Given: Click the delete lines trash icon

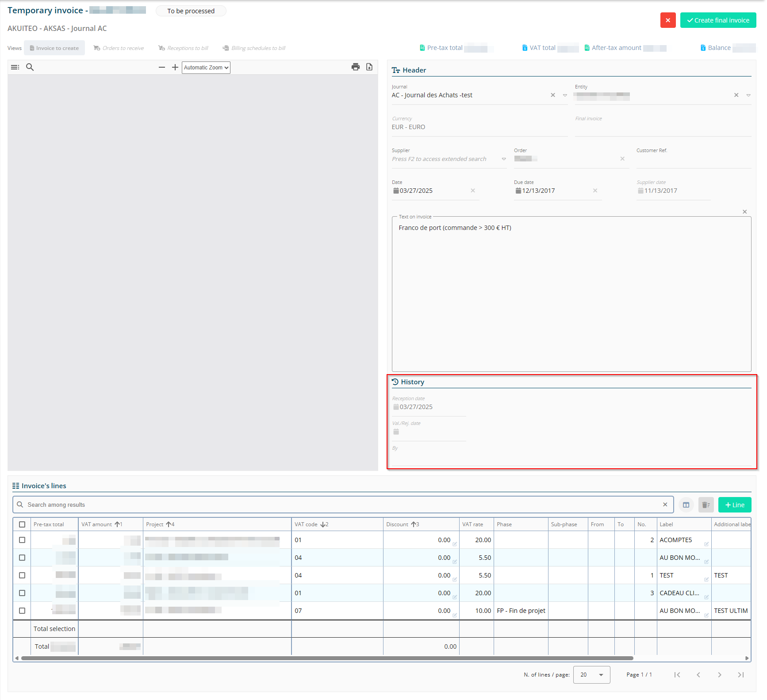Looking at the screenshot, I should click(x=706, y=505).
